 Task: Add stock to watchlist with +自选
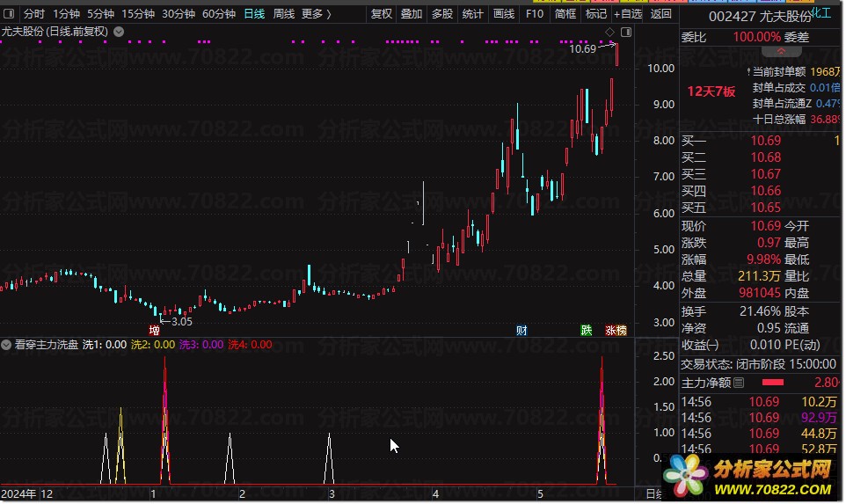point(628,13)
